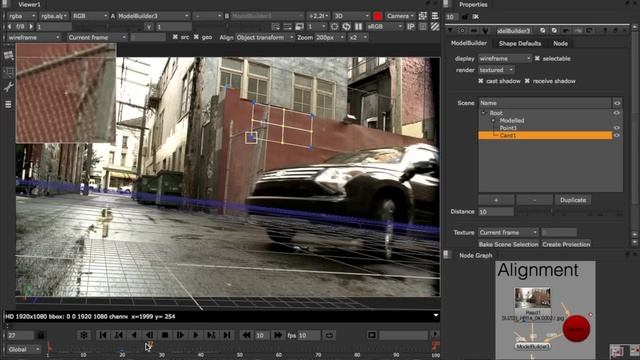
Task: Open the Texture Current frame dropdown
Action: coord(508,232)
